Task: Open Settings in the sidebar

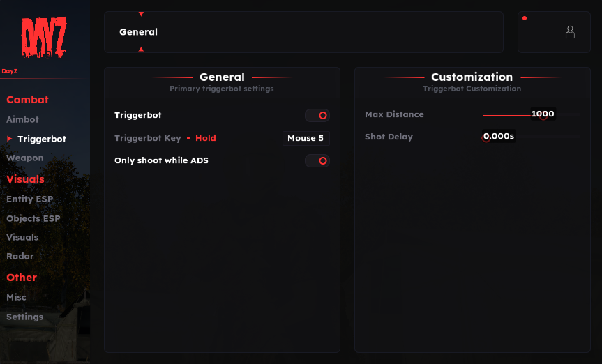Action: (24, 317)
